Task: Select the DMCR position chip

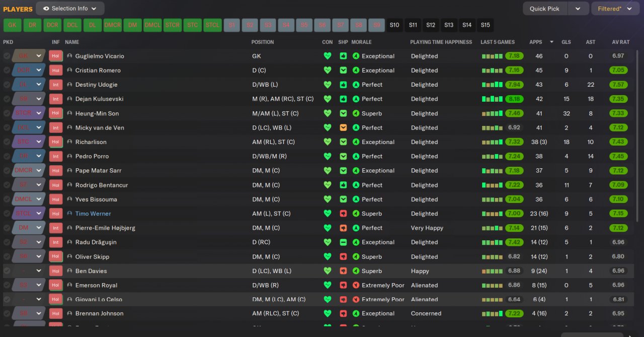Action: coord(112,25)
